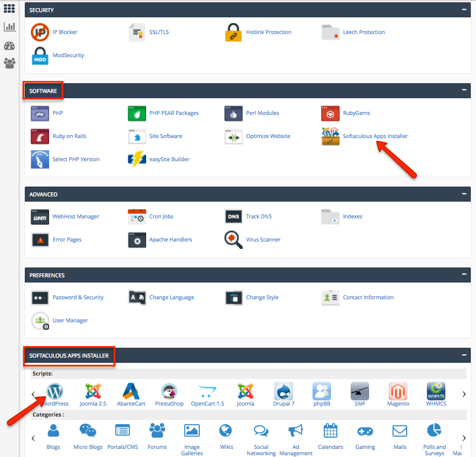Open the Image Galleries category link
The width and height of the screenshot is (476, 457).
click(192, 450)
